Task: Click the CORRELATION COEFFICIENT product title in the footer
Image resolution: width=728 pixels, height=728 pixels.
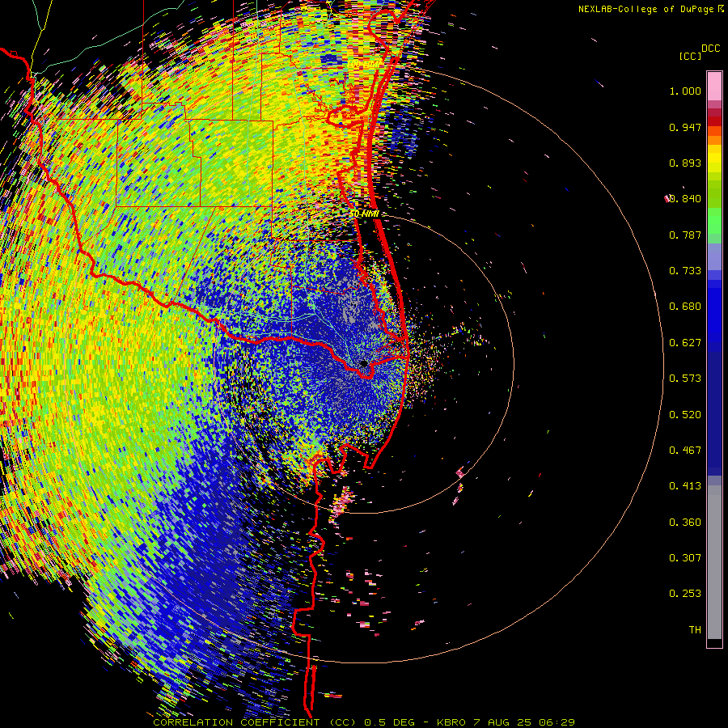Action: pos(236,722)
